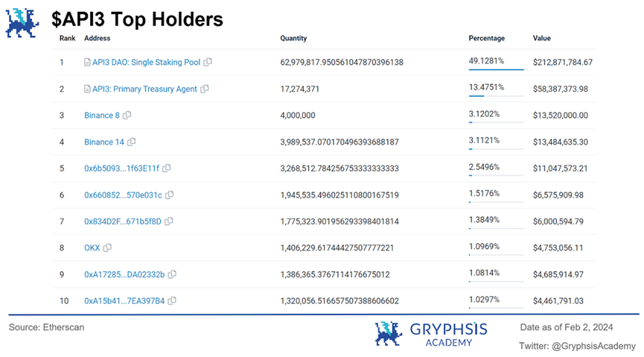Open address 0xA17285...DA02332b

124,274
